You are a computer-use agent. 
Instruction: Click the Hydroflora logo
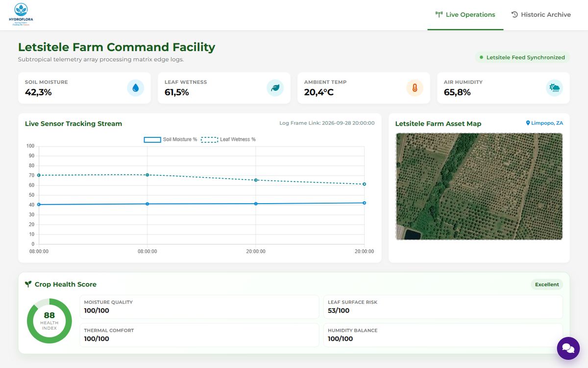coord(21,15)
